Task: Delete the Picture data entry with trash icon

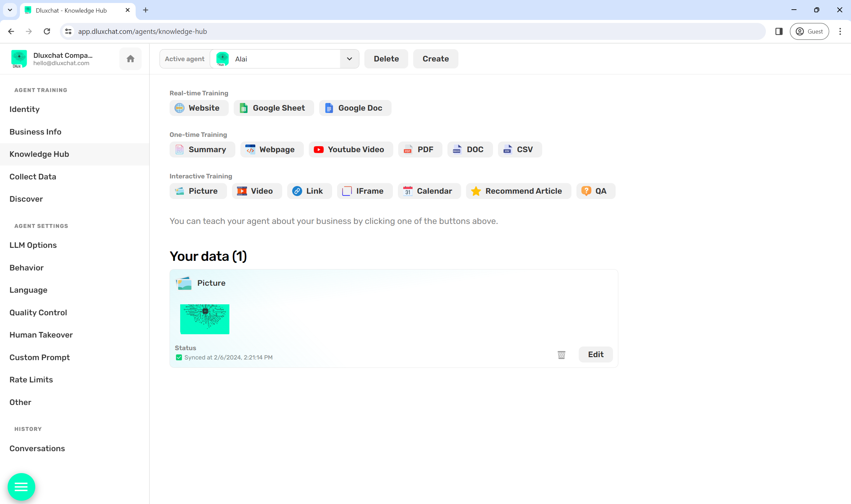Action: click(x=561, y=354)
